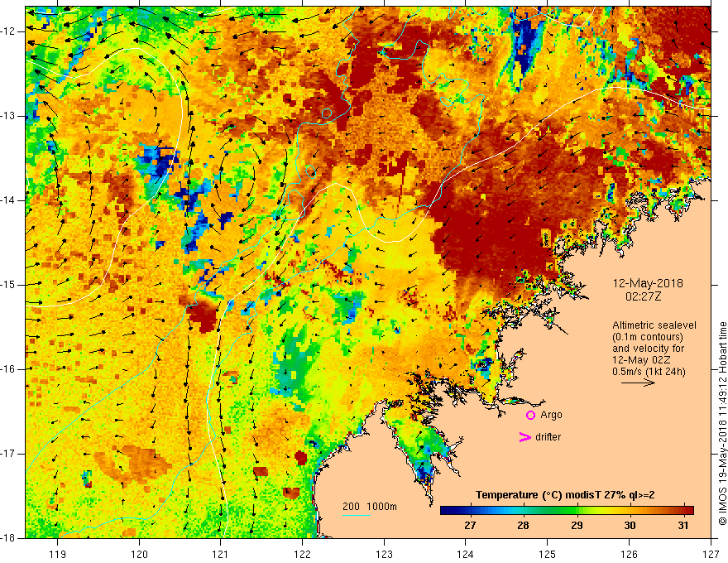Click the latitude label '-16'

click(8, 369)
